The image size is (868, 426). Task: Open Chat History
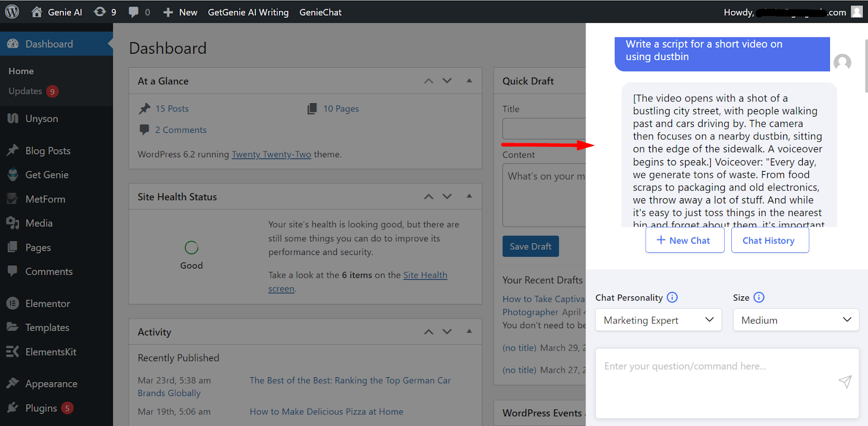770,240
